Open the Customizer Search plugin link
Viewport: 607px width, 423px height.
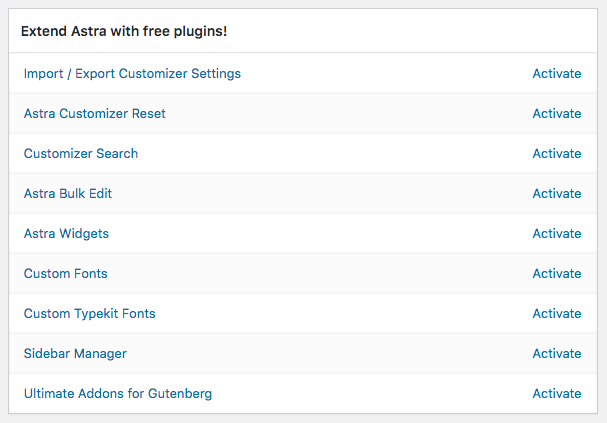(x=81, y=154)
